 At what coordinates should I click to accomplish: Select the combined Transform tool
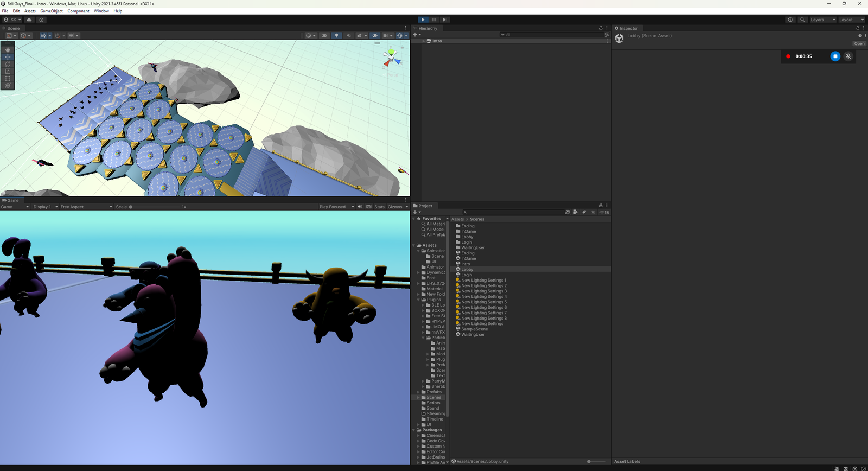[8, 85]
